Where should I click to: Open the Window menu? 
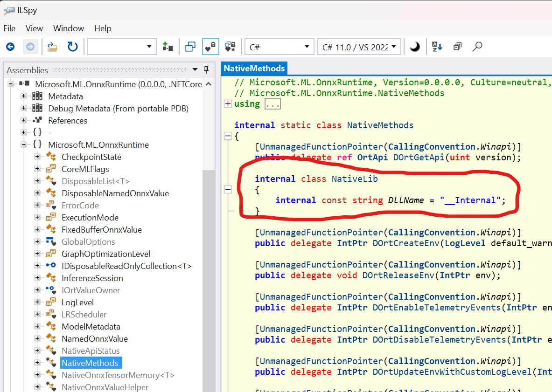point(69,28)
